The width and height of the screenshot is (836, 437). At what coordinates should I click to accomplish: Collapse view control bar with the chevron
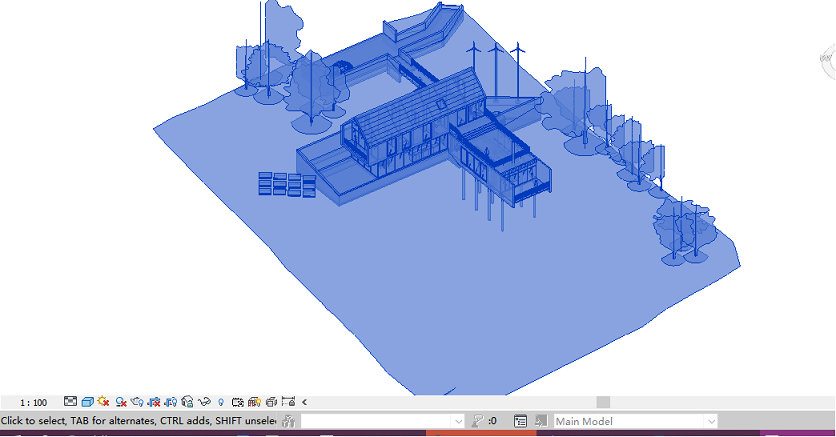pyautogui.click(x=304, y=402)
